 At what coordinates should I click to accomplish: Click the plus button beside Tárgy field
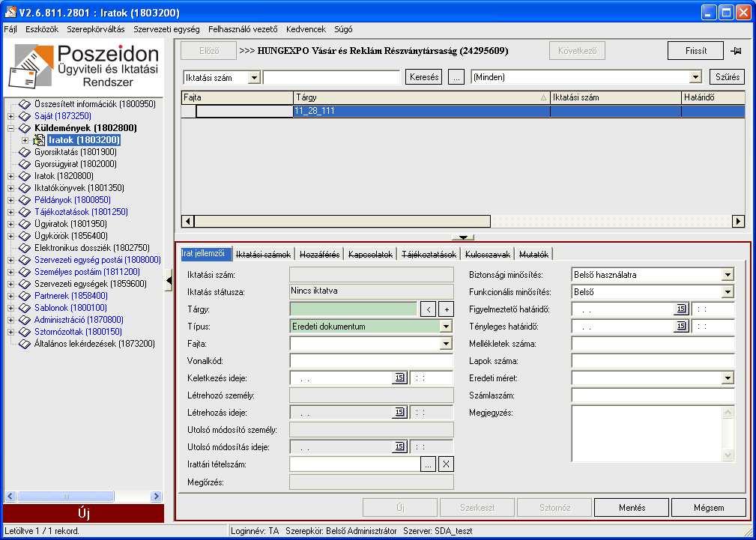[446, 309]
